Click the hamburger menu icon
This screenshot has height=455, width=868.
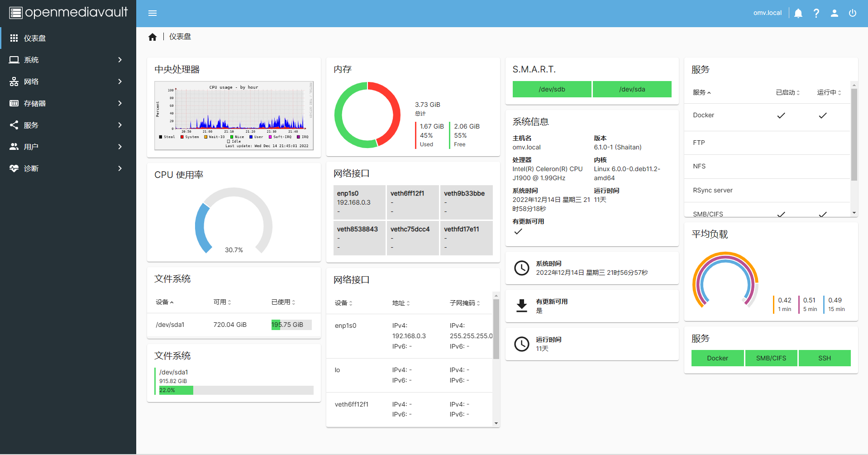(153, 13)
